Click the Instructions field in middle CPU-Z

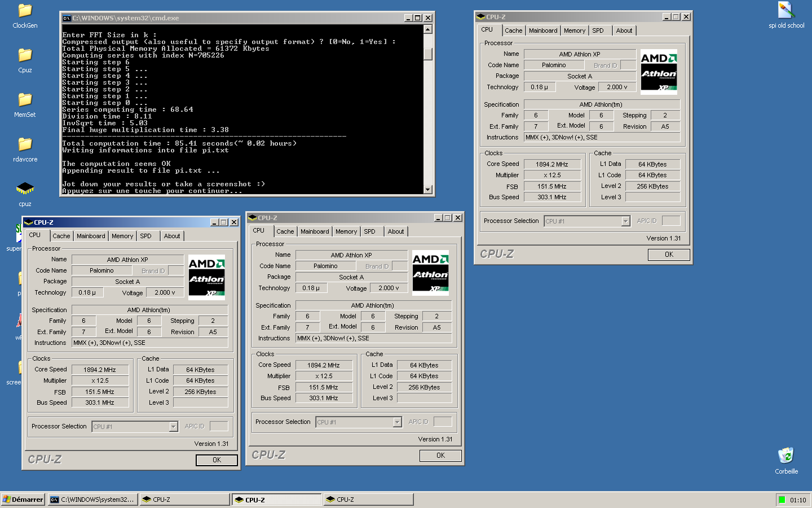(374, 338)
